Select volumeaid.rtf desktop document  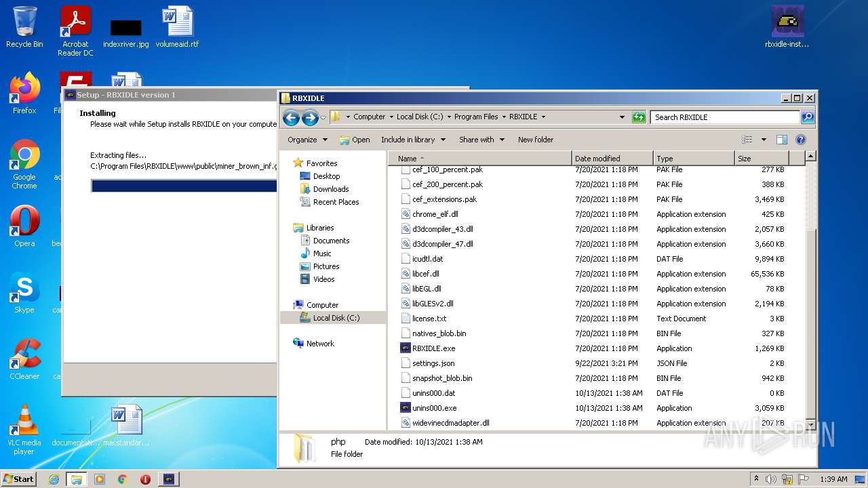(x=178, y=27)
